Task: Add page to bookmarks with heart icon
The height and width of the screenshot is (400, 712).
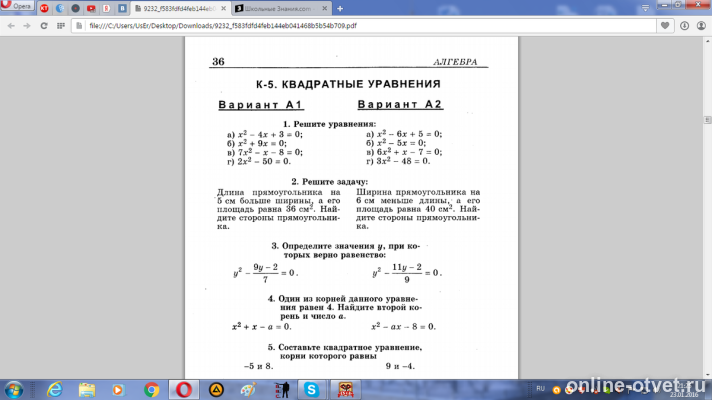Action: 665,26
